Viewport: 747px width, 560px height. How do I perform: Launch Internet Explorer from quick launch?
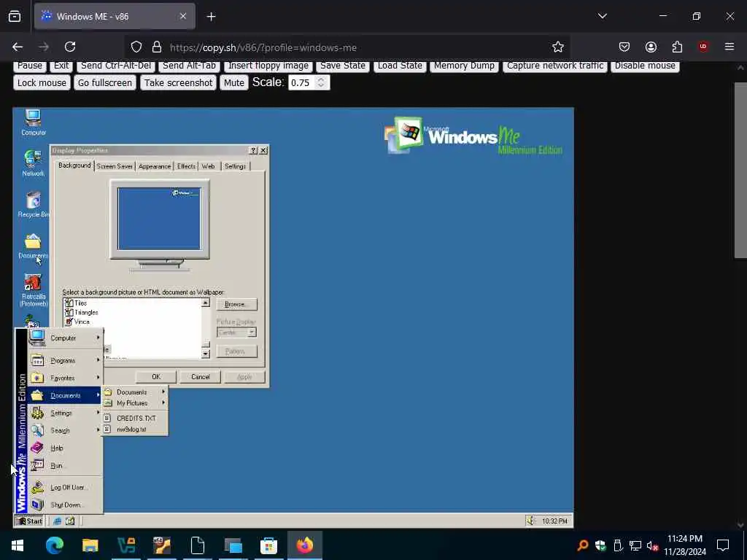[x=57, y=521]
